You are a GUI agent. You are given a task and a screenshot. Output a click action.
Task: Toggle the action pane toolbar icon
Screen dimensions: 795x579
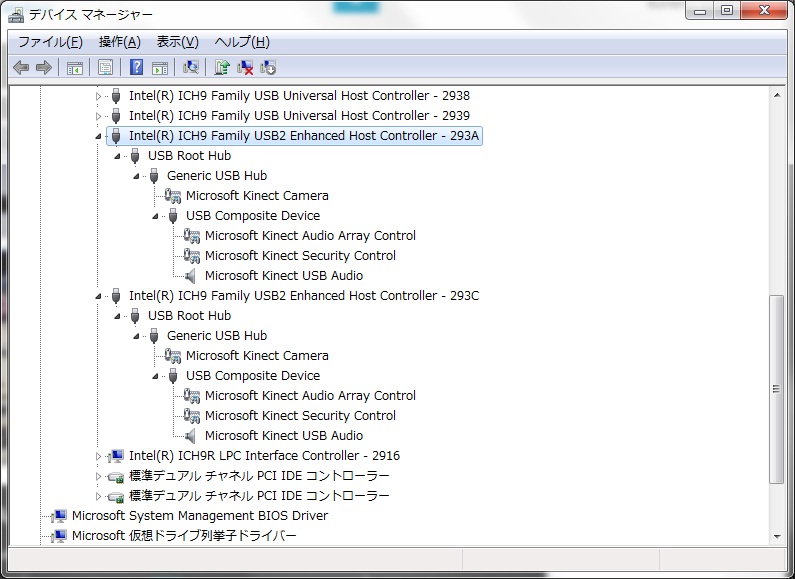[x=159, y=67]
